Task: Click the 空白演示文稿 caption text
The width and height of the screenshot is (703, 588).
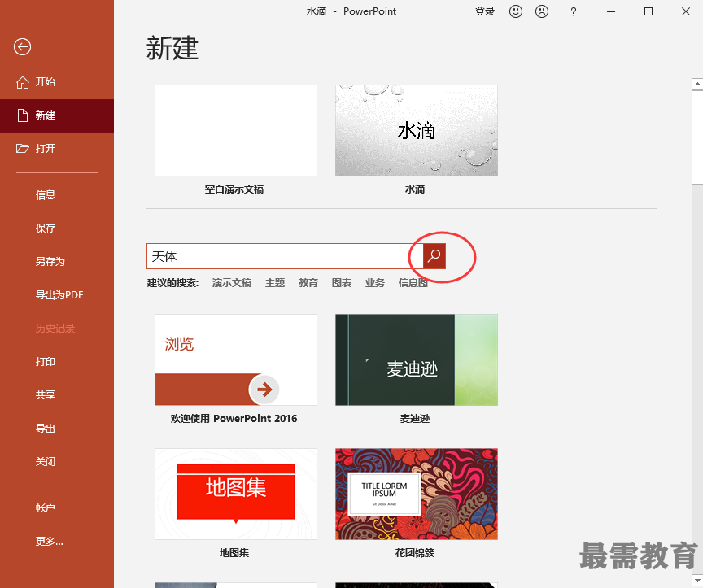Action: (234, 189)
